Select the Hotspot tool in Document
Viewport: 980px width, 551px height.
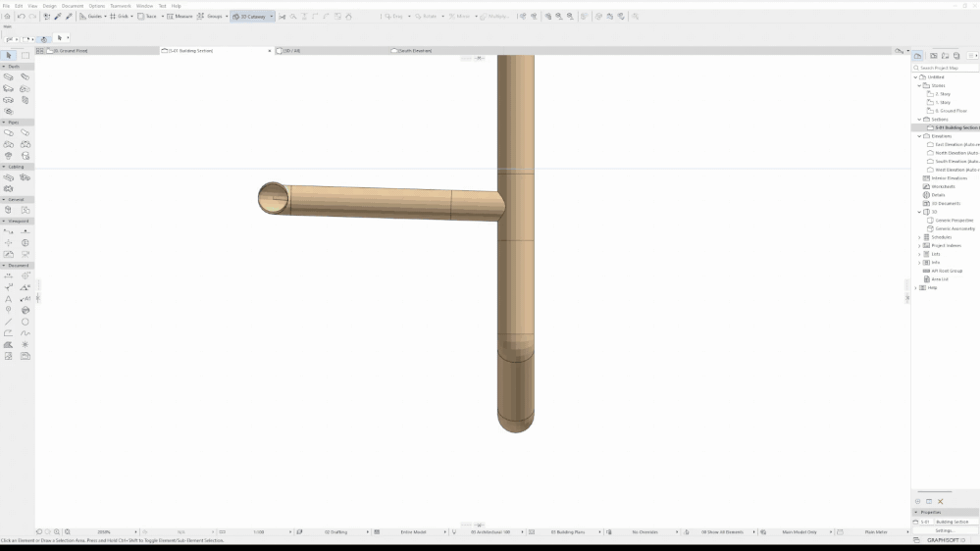(26, 345)
